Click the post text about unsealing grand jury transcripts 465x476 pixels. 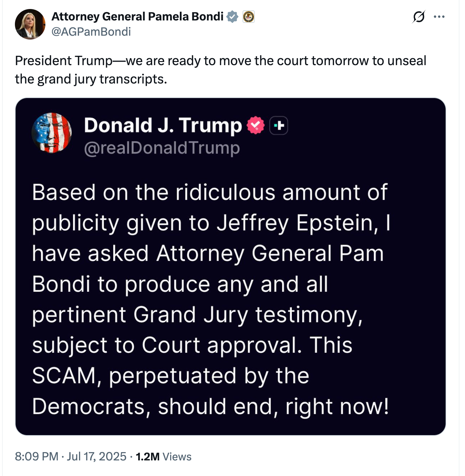click(x=220, y=70)
